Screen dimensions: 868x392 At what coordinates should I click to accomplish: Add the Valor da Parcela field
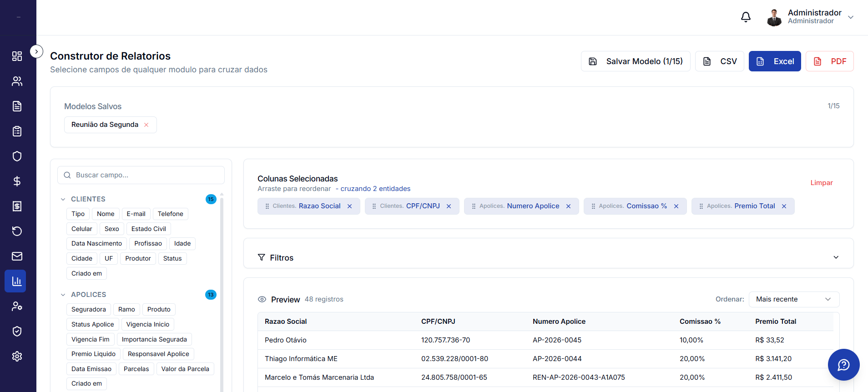pyautogui.click(x=185, y=369)
